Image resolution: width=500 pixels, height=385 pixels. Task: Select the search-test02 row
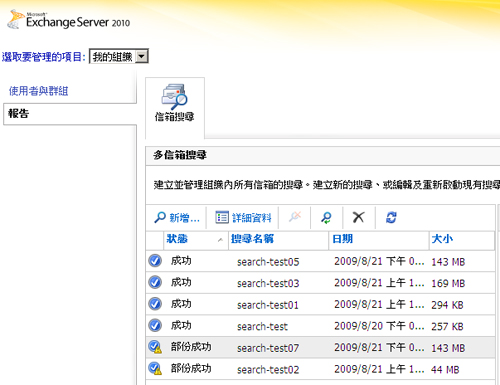click(x=321, y=369)
